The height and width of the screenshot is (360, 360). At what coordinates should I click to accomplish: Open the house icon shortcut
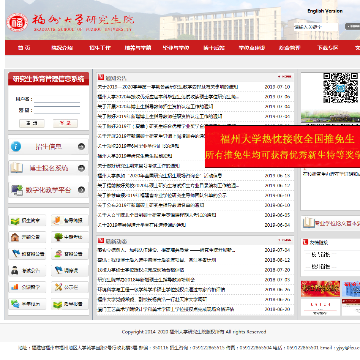pos(27,237)
